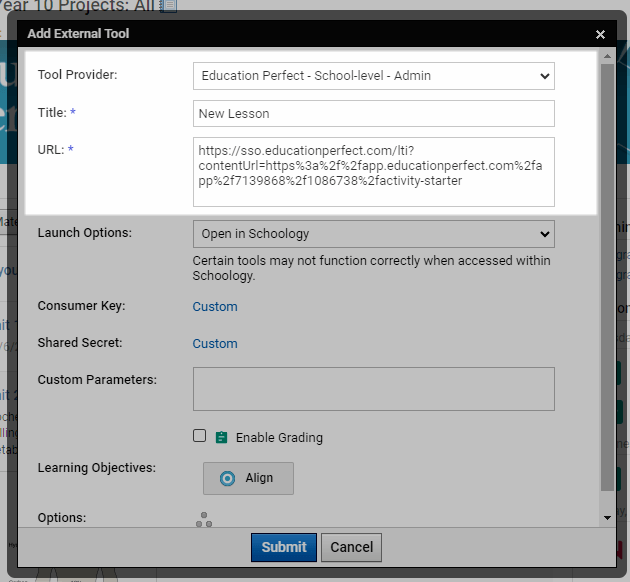Viewport: 630px width, 582px height.
Task: Click the Learning Objectives label
Action: (x=97, y=468)
